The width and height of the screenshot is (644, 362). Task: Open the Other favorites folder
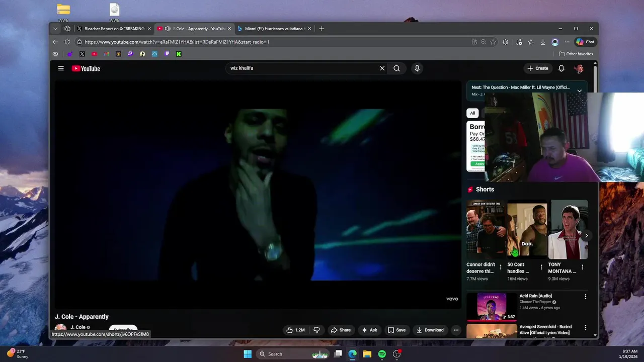click(576, 54)
